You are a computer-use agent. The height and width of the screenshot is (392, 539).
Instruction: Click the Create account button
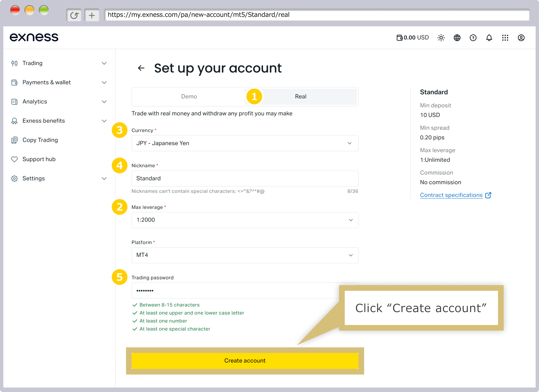(245, 361)
